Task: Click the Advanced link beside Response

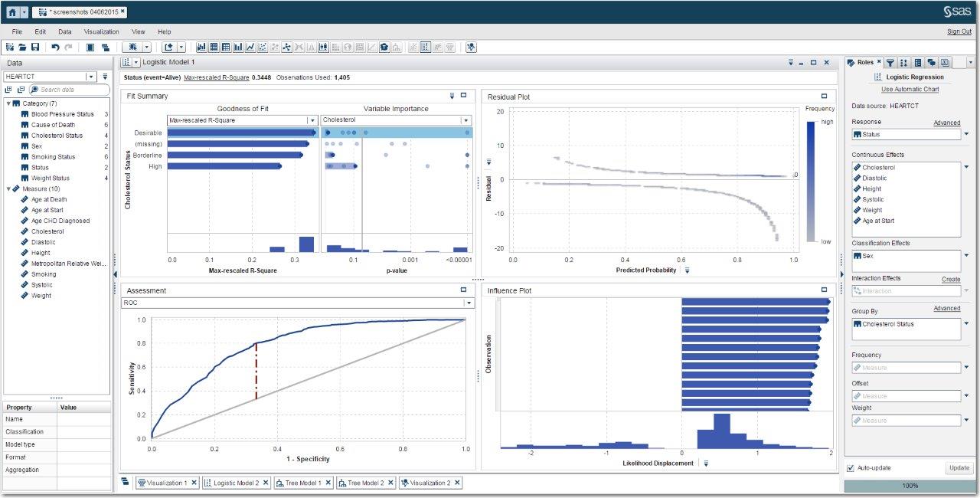Action: click(x=947, y=123)
